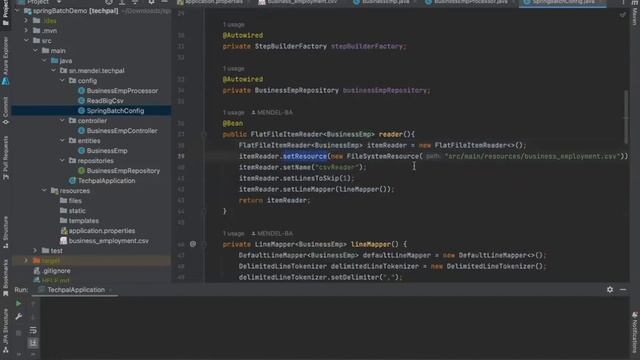This screenshot has width=640, height=360.
Task: Open the Notifications tool window
Action: tap(635, 333)
